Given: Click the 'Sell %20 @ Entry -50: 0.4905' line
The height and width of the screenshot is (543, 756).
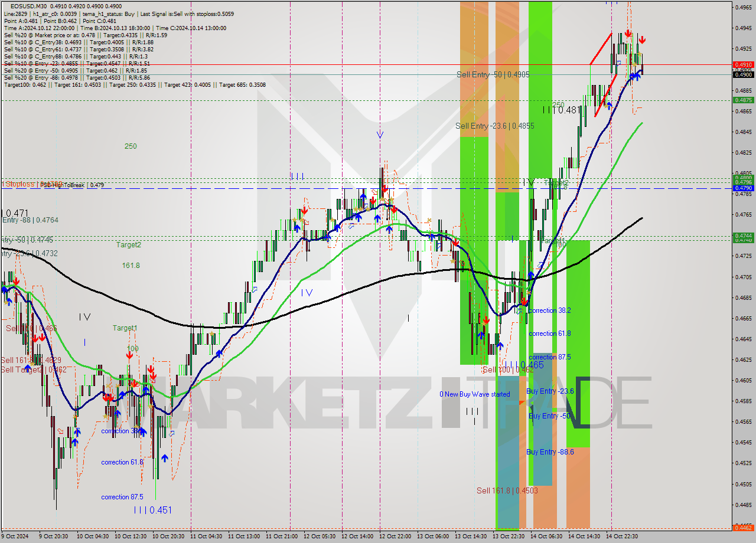Looking at the screenshot, I should 75,70.
